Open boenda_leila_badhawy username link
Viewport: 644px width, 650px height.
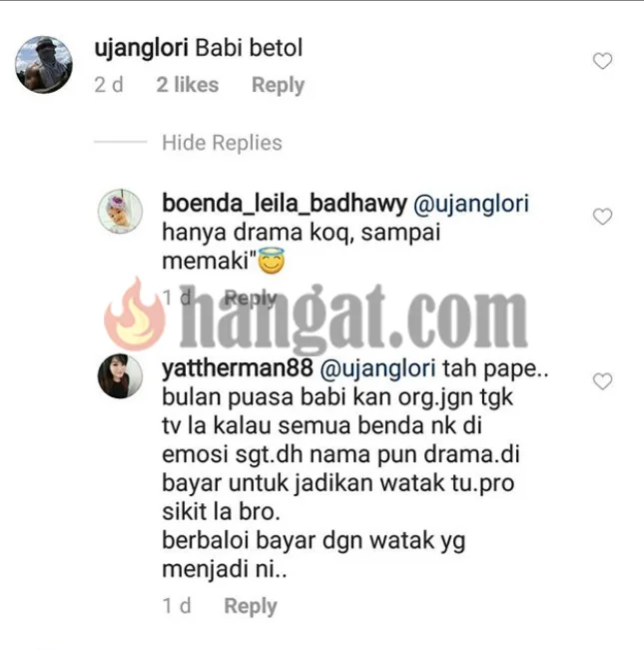pyautogui.click(x=285, y=204)
